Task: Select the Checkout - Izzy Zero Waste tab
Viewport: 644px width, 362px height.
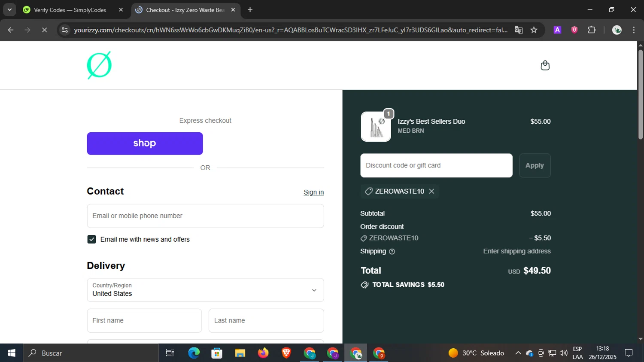Action: (185, 10)
